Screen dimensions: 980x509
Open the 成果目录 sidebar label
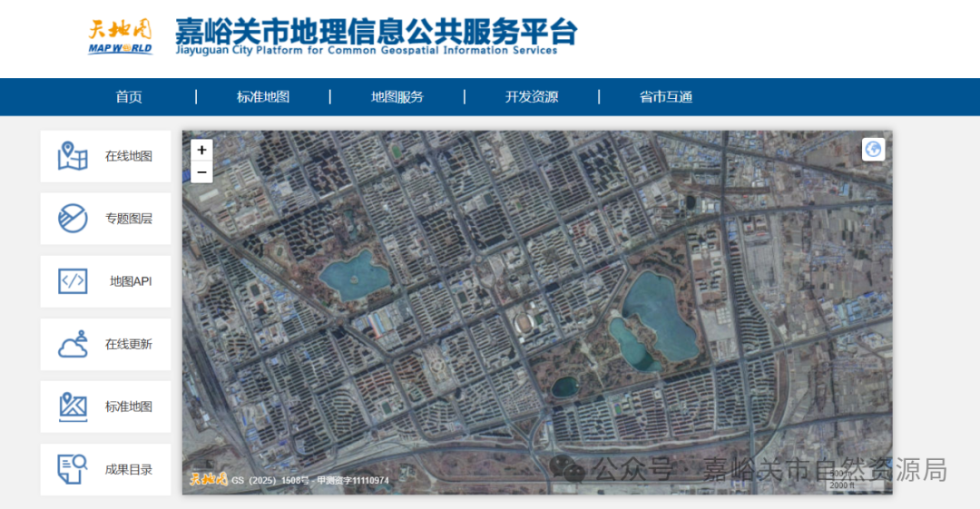(129, 470)
